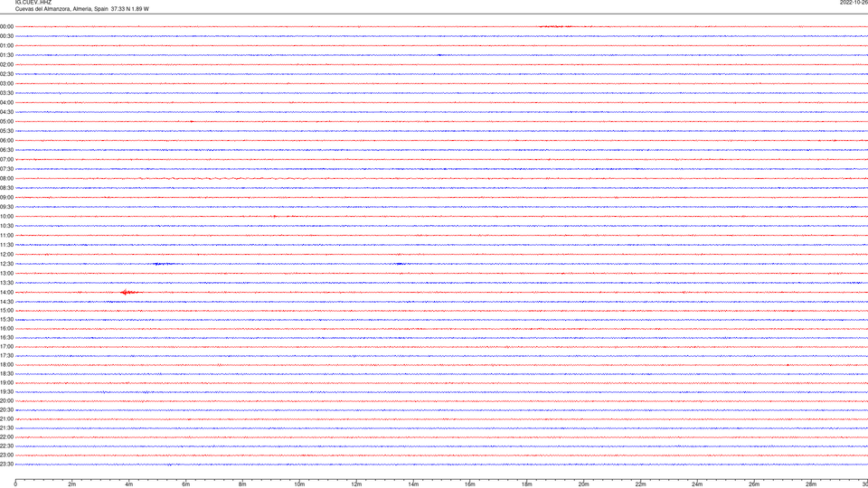Click the 12:30 trace burst near the 14m mark
Image resolution: width=868 pixels, height=488 pixels.
pos(400,264)
